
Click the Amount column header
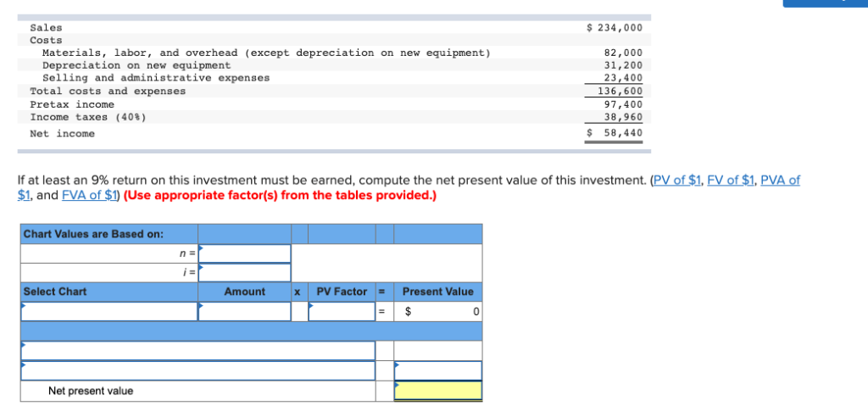point(245,292)
